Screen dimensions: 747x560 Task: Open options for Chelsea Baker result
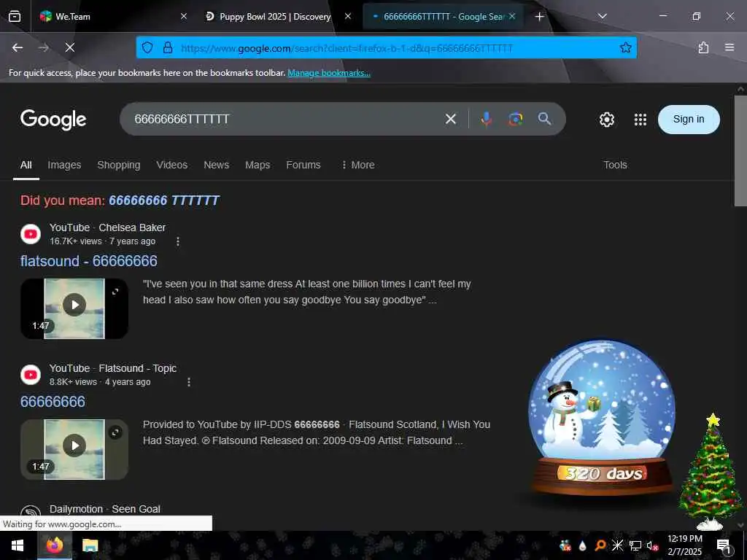pyautogui.click(x=178, y=241)
